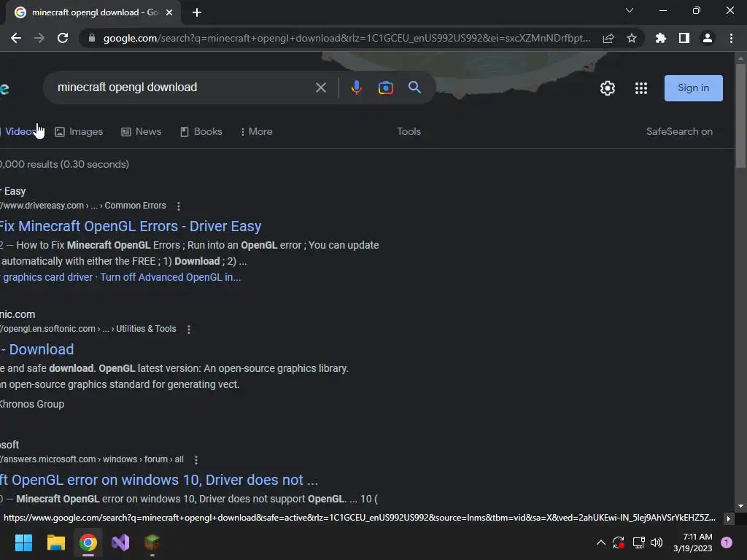Show hidden system tray icons
747x560 pixels.
tap(601, 542)
